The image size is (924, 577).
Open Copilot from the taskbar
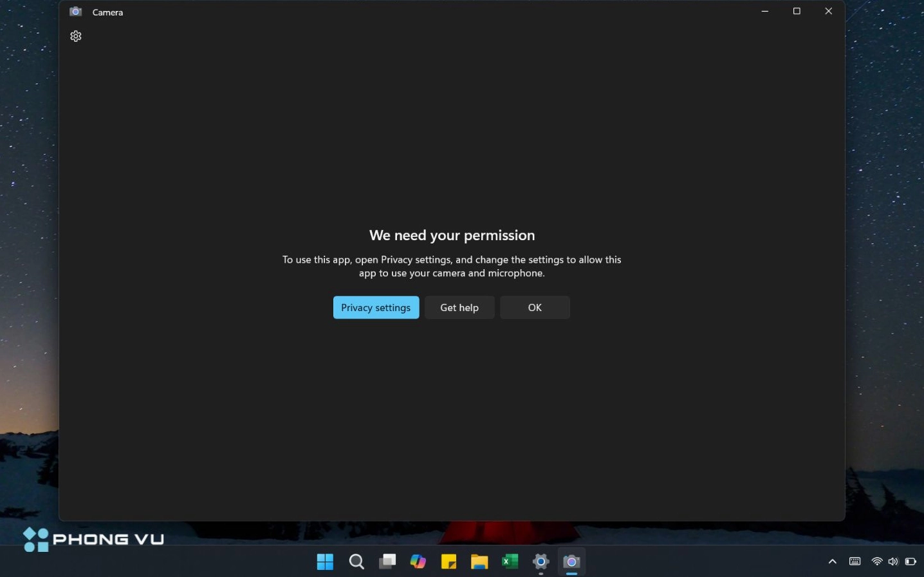(x=418, y=562)
